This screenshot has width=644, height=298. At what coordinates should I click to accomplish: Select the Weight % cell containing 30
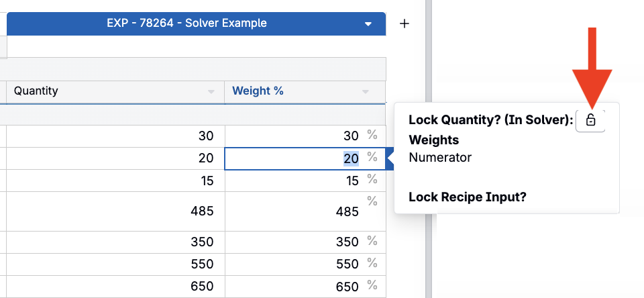click(305, 136)
